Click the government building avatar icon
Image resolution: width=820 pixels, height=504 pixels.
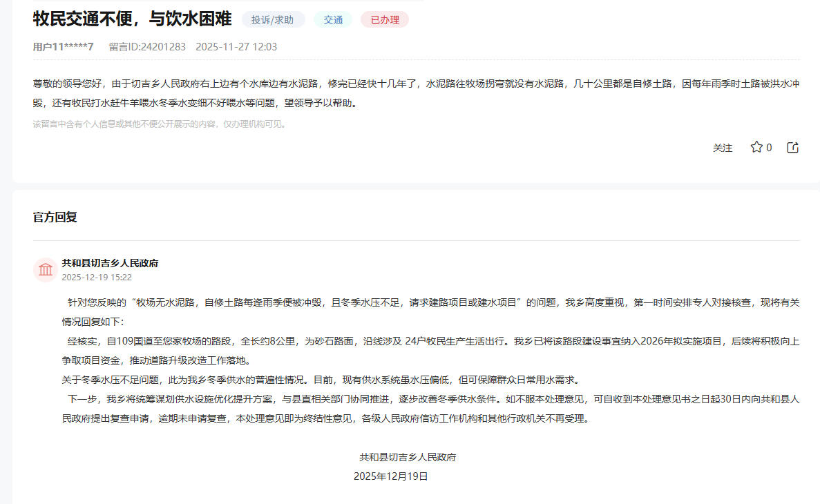[46, 269]
